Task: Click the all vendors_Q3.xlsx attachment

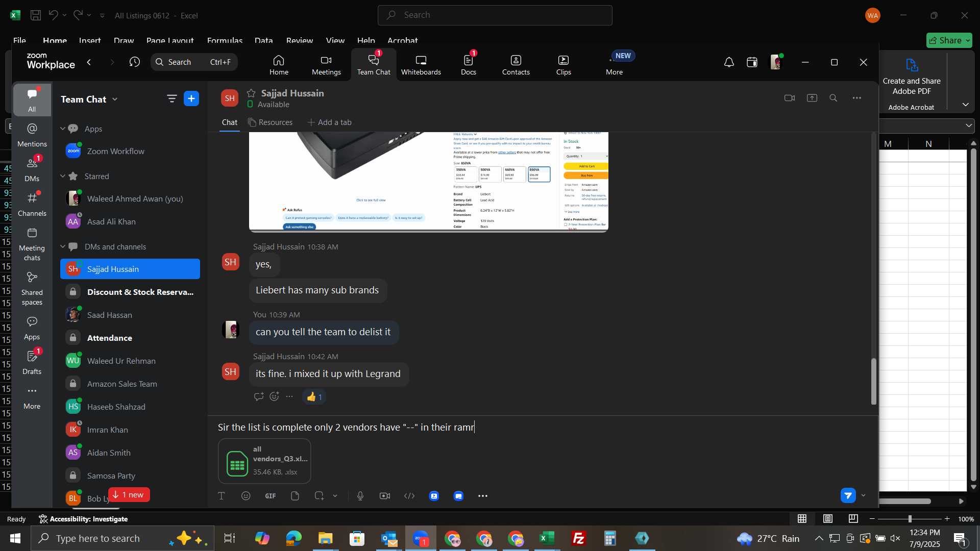Action: point(264,461)
